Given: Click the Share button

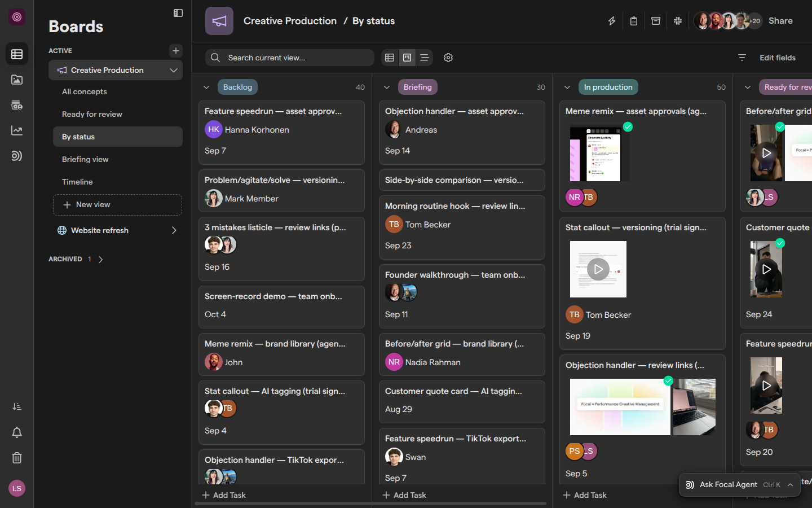Looking at the screenshot, I should [780, 21].
